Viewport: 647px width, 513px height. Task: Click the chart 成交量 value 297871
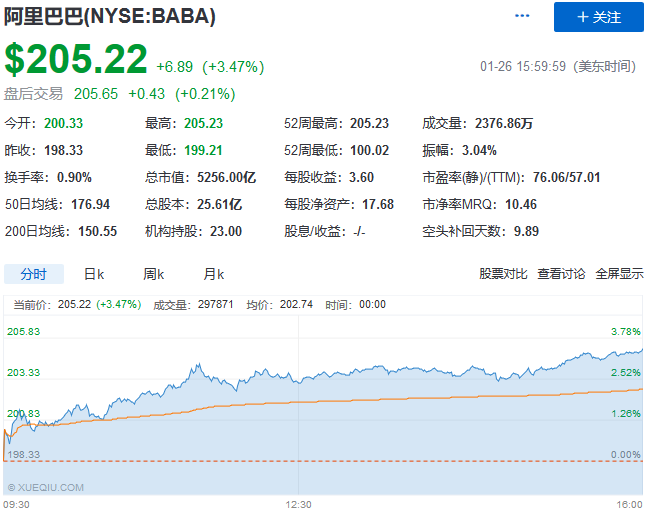216,305
